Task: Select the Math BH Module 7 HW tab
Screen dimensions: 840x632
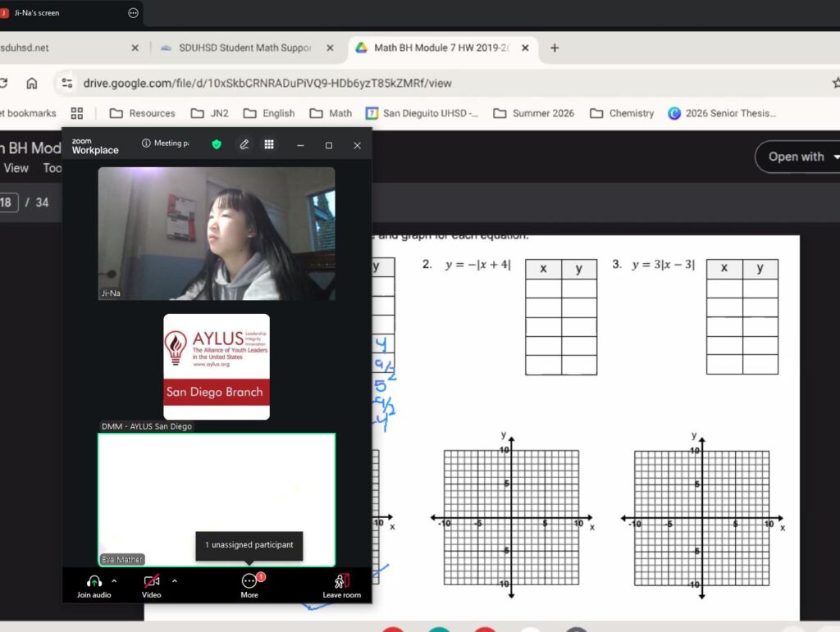Action: [x=435, y=48]
